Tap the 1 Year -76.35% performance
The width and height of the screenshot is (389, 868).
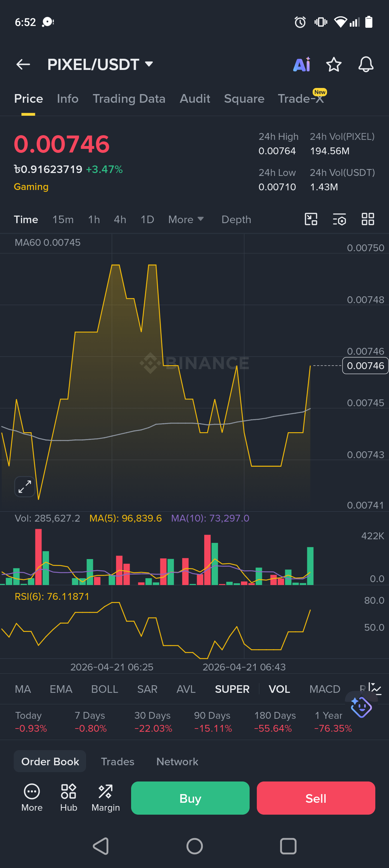(333, 722)
